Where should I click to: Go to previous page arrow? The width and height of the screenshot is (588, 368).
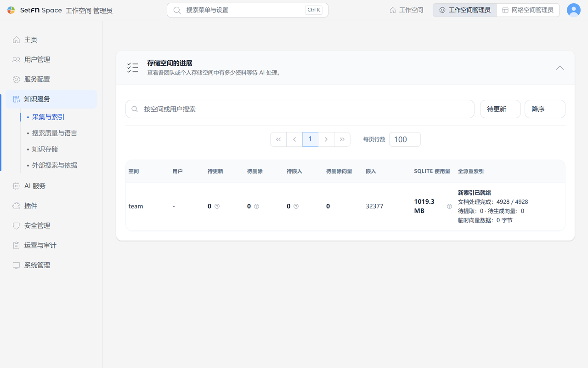pos(294,139)
